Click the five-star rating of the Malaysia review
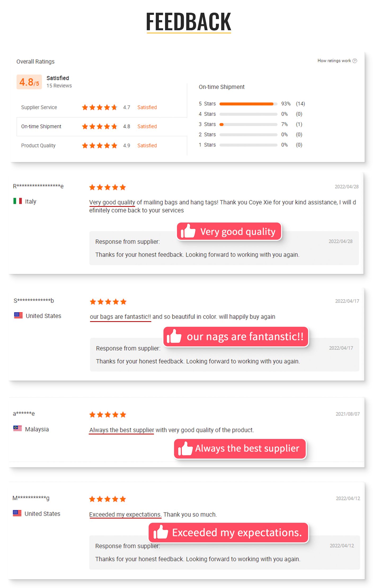Viewport: 373px width, 588px height. (108, 415)
